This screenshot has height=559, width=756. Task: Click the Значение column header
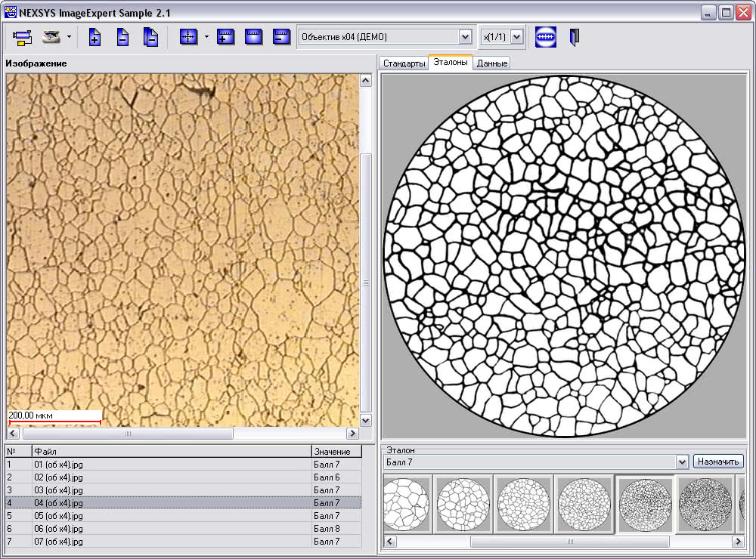[x=336, y=451]
